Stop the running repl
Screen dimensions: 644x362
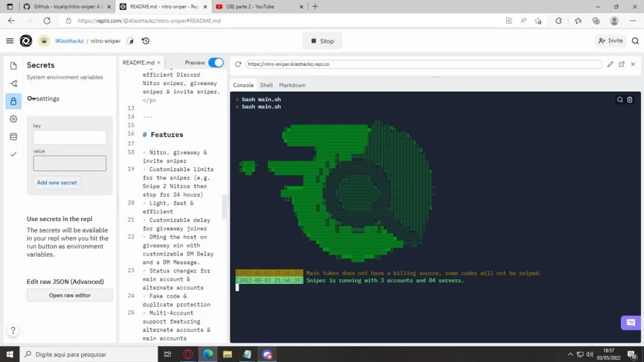[x=322, y=41]
